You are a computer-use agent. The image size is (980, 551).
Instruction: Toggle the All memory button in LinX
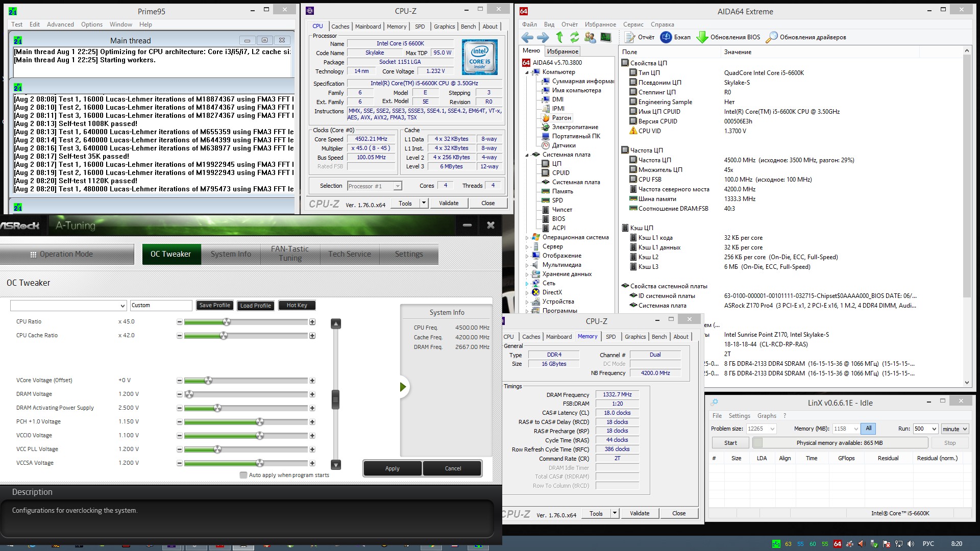868,429
